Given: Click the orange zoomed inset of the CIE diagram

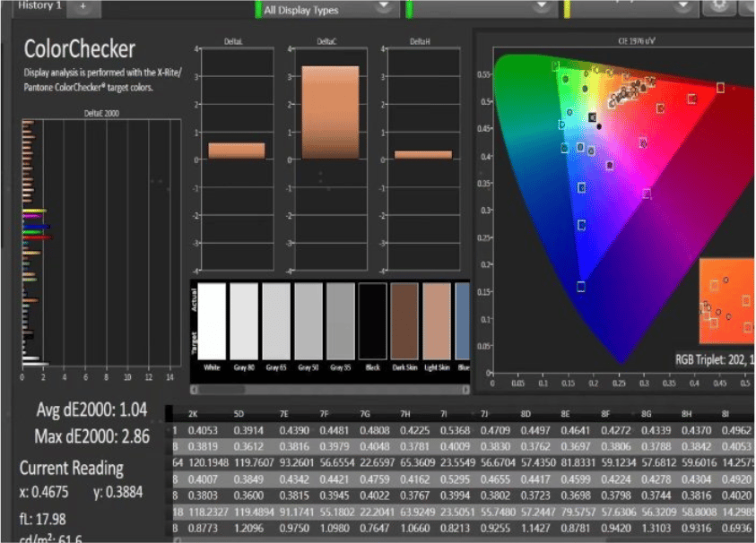Looking at the screenshot, I should tap(726, 301).
